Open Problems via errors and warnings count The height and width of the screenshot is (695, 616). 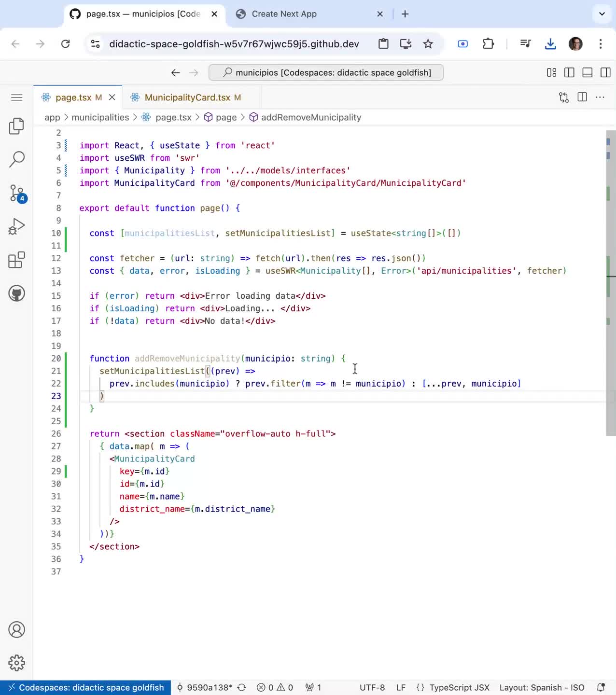[275, 687]
